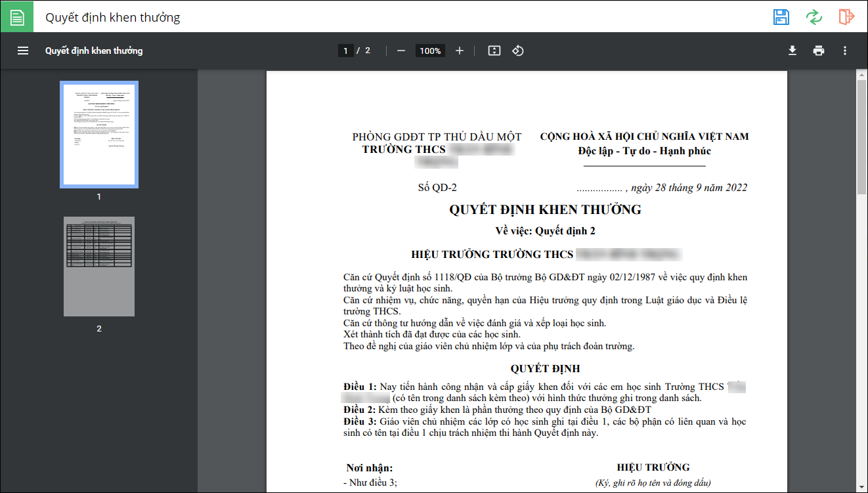Click the green refresh arrows icon
Viewport: 868px width, 493px height.
tap(814, 17)
